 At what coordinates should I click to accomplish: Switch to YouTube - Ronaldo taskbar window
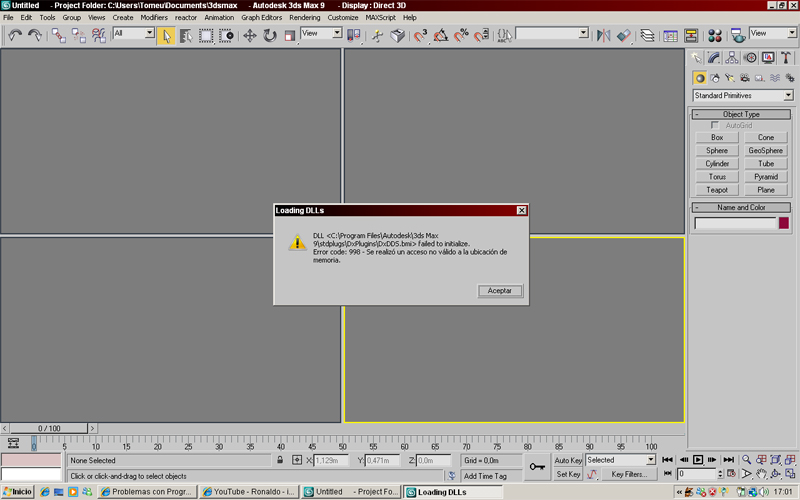(x=249, y=492)
